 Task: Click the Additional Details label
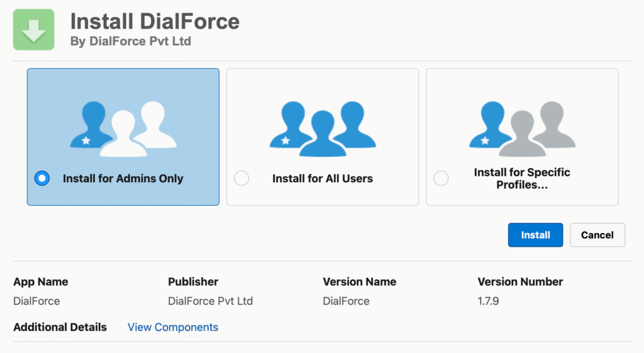(x=60, y=327)
